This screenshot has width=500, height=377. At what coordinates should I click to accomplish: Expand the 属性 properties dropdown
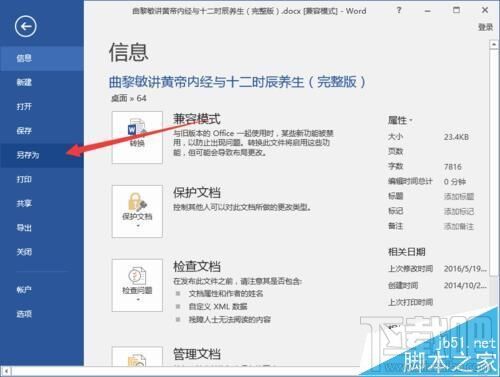pyautogui.click(x=400, y=120)
